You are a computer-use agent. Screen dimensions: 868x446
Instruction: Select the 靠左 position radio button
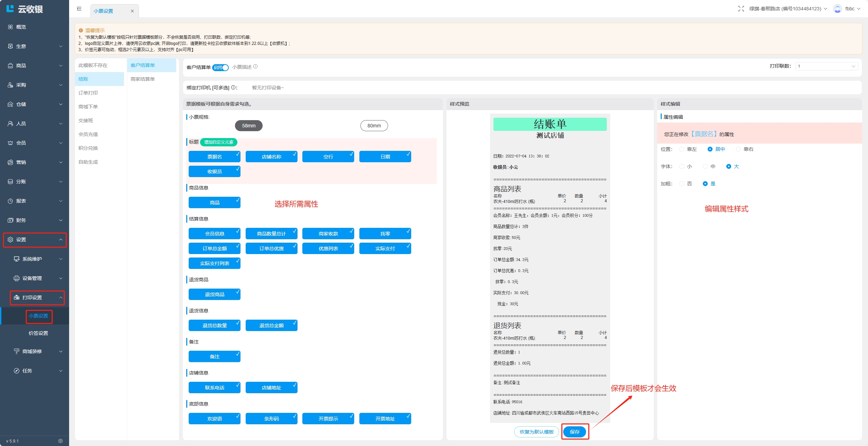pos(682,149)
